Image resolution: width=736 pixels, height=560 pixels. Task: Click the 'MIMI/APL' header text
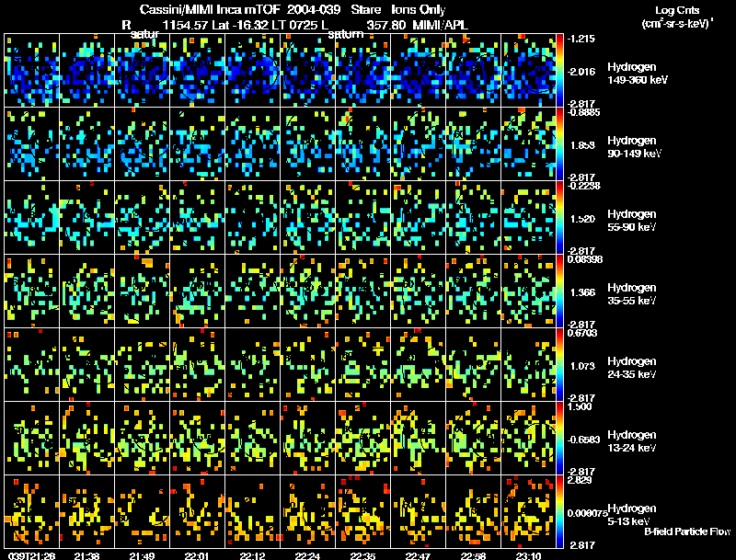pos(441,25)
